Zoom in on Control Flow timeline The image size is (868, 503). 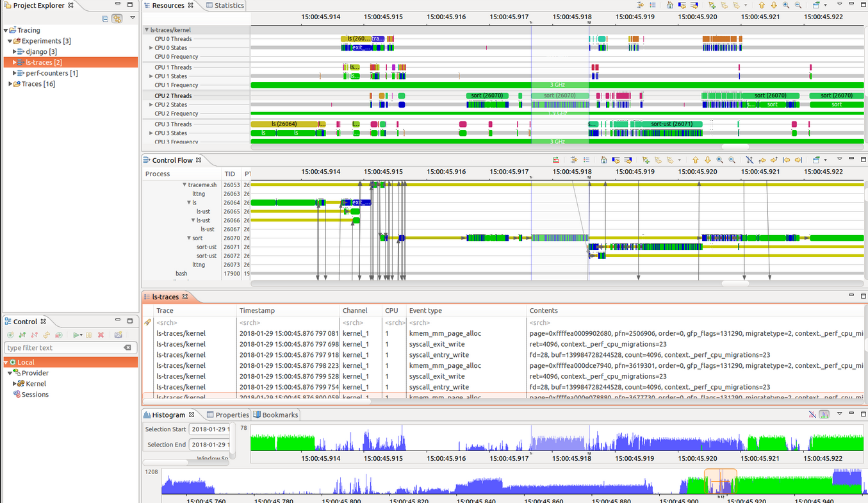(x=720, y=160)
